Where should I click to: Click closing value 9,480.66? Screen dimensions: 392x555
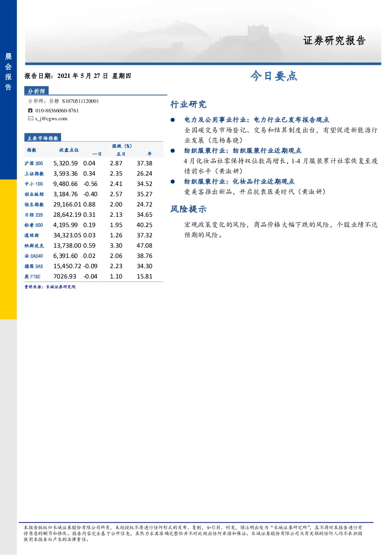pyautogui.click(x=66, y=184)
